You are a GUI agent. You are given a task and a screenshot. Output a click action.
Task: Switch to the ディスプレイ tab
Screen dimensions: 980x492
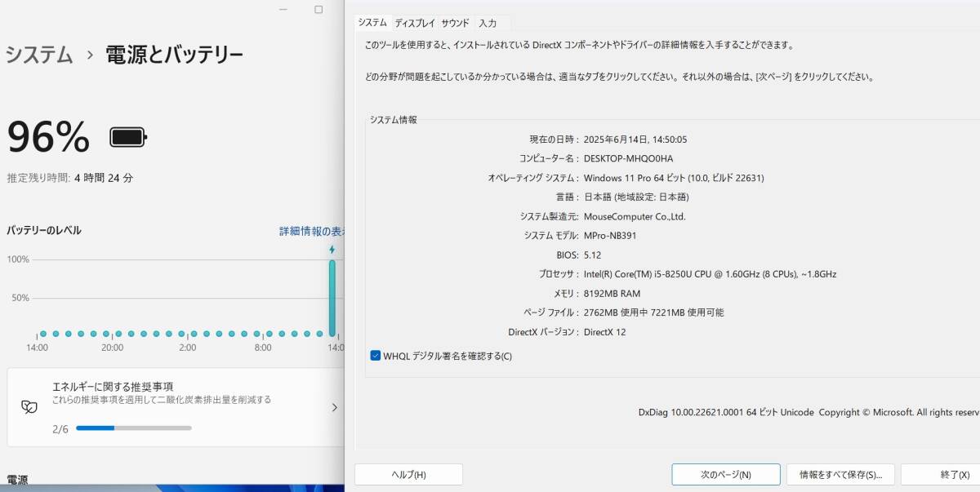click(415, 23)
